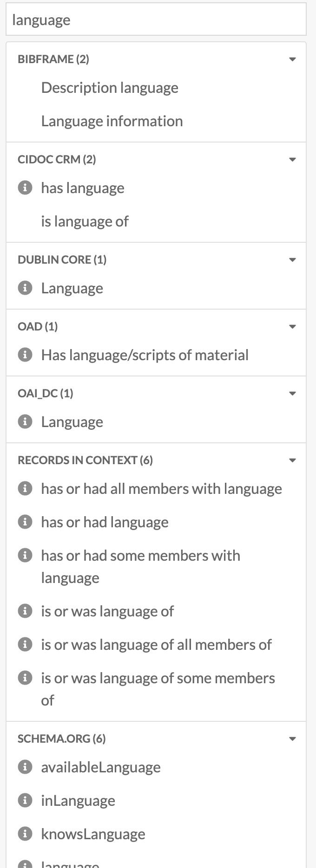The height and width of the screenshot is (868, 316).
Task: Click info icon for Dublin Core Language
Action: [x=25, y=288]
